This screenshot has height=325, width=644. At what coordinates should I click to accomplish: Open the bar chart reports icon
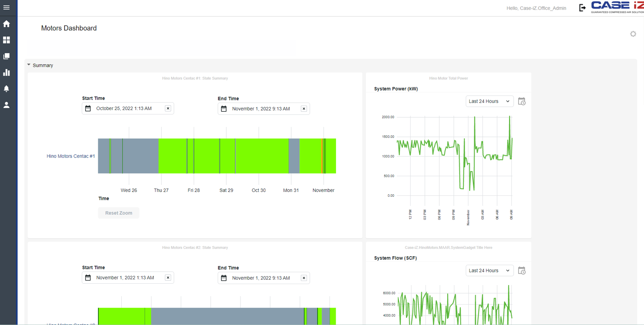(x=6, y=72)
